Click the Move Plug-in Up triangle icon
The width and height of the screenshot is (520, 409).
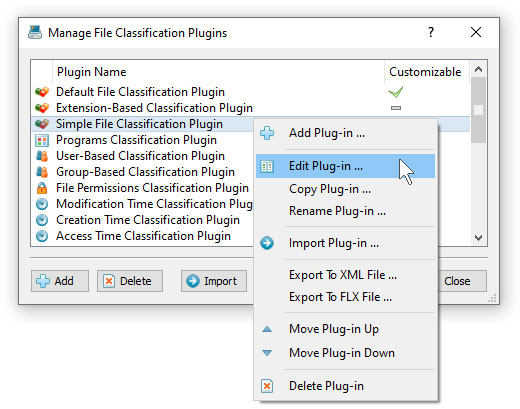[267, 329]
